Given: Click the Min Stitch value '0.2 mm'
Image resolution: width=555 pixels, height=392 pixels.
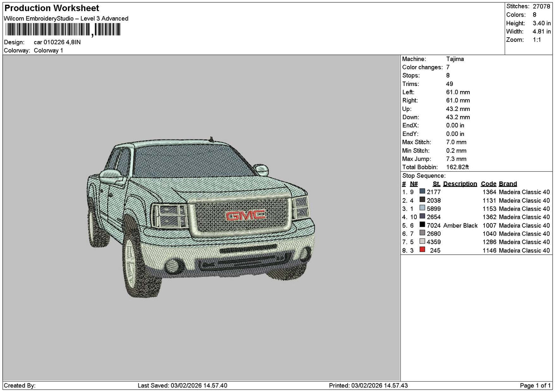Looking at the screenshot, I should [x=456, y=151].
